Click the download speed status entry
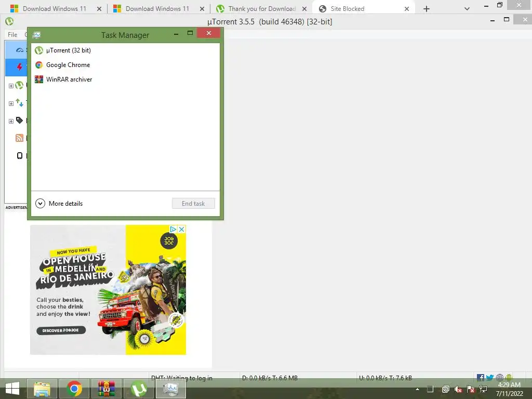Screen dimensions: 532x399 pos(270,378)
